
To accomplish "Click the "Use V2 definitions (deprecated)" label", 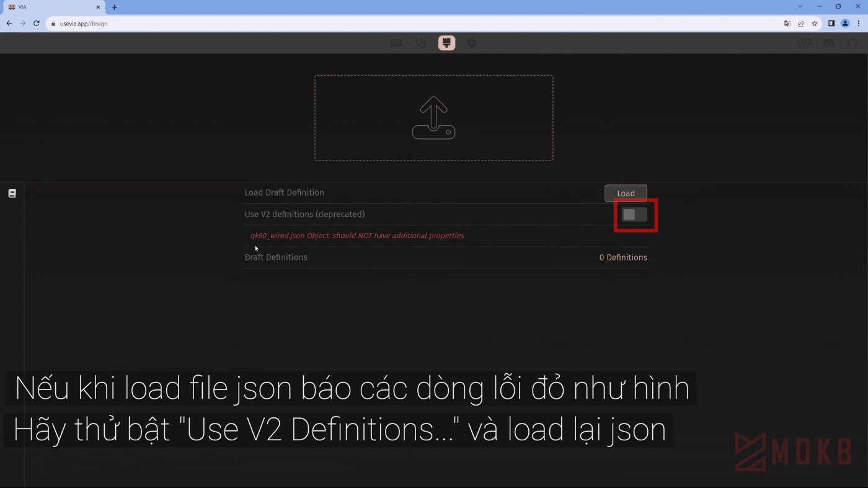I will tap(305, 215).
